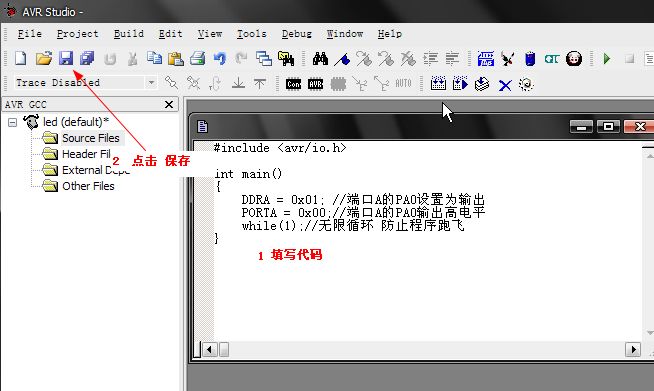
Task: Open the View menu
Action: pyautogui.click(x=209, y=34)
